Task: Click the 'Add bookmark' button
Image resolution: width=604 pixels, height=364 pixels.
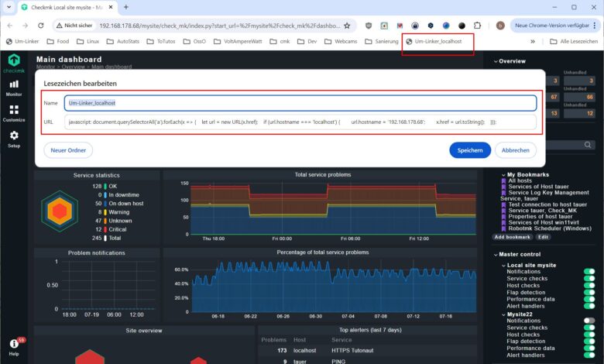Action: [512, 237]
